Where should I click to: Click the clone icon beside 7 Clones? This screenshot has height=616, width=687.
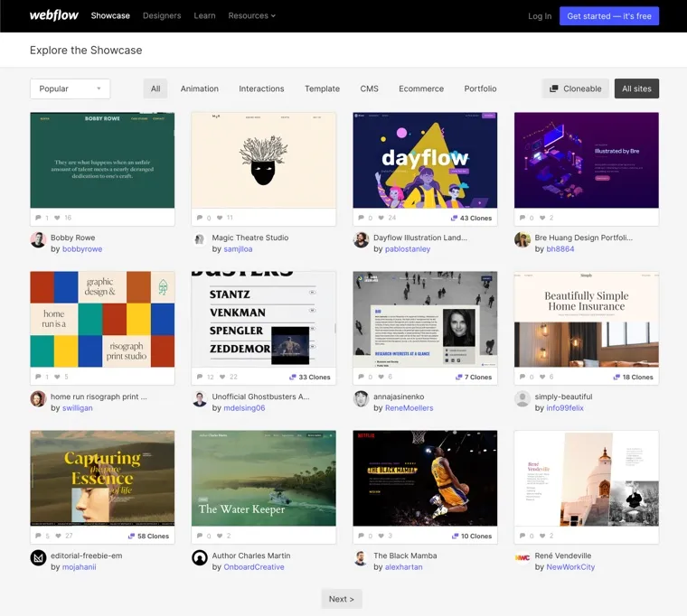[x=458, y=377]
